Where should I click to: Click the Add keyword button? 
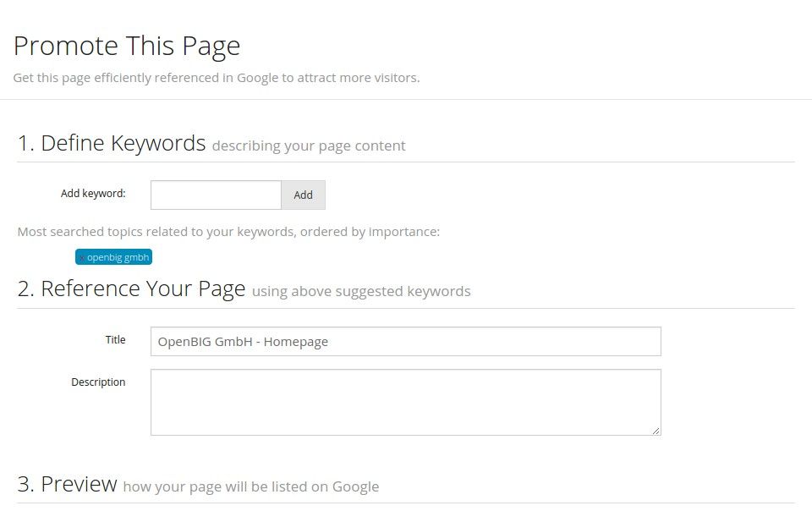(x=303, y=195)
